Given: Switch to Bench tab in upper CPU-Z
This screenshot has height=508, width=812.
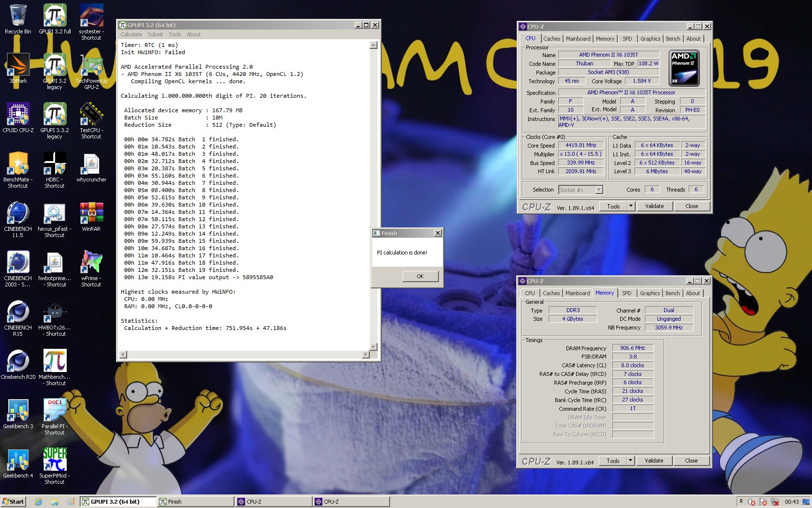Looking at the screenshot, I should [673, 39].
